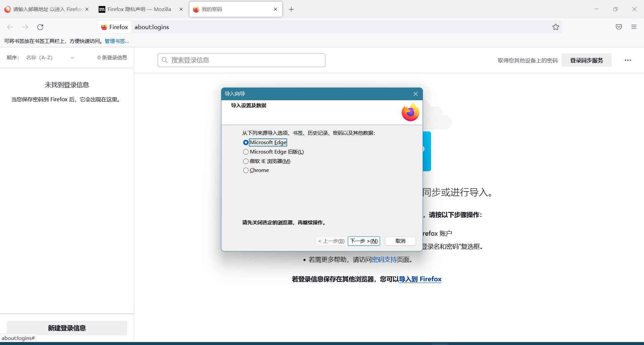Image resolution: width=644 pixels, height=345 pixels.
Task: Click 取消 button in import wizard
Action: coord(400,241)
